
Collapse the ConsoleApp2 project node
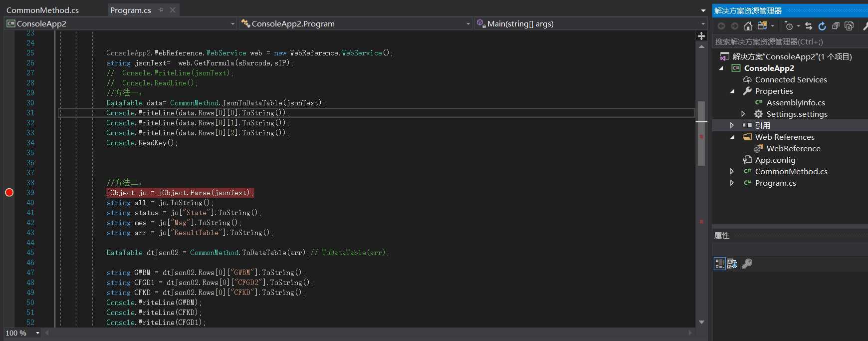tap(721, 68)
